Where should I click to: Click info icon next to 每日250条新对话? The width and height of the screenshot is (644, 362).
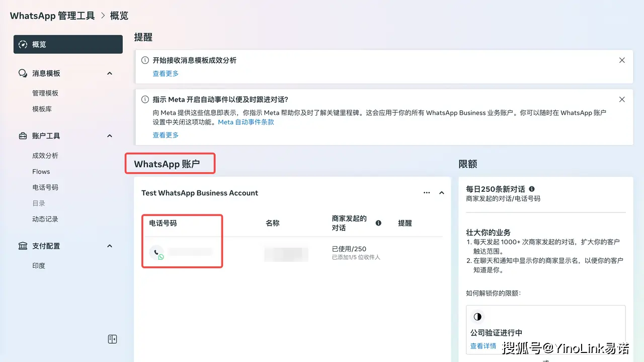(532, 189)
